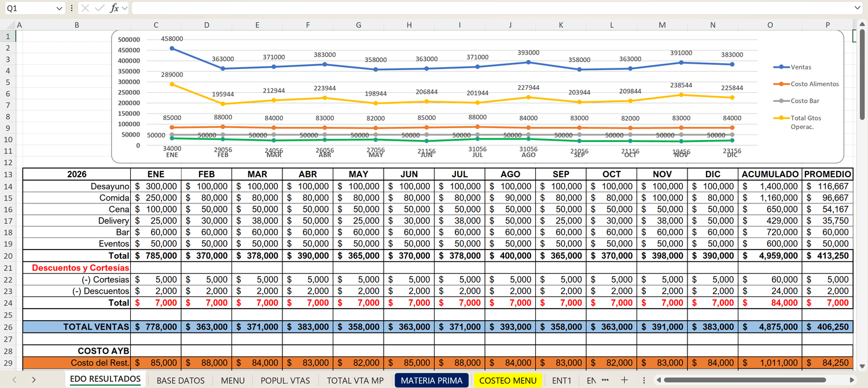Screen dimensions: 868x388
Task: Open the Name Box dropdown
Action: click(60, 8)
